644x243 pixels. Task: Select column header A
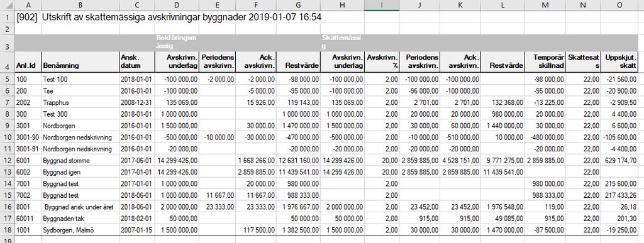28,5
